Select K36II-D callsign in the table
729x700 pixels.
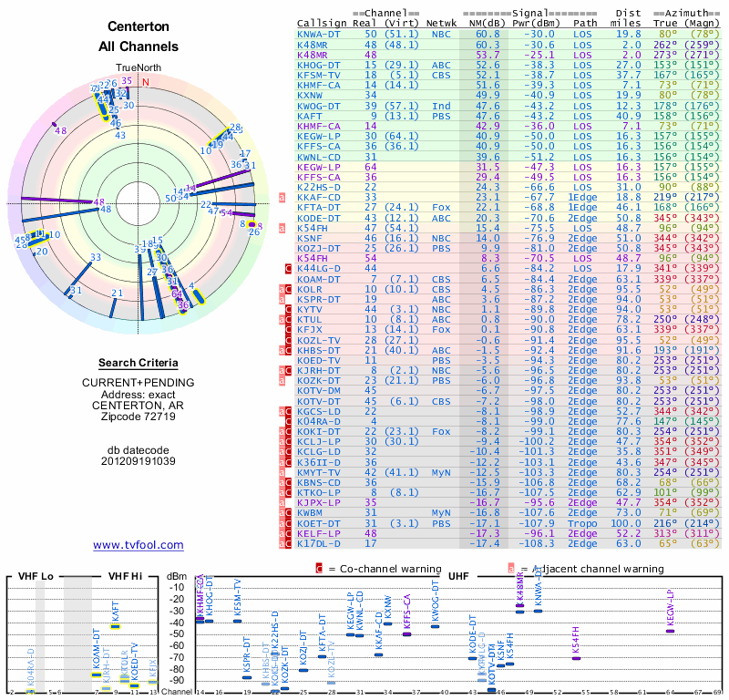pos(319,462)
